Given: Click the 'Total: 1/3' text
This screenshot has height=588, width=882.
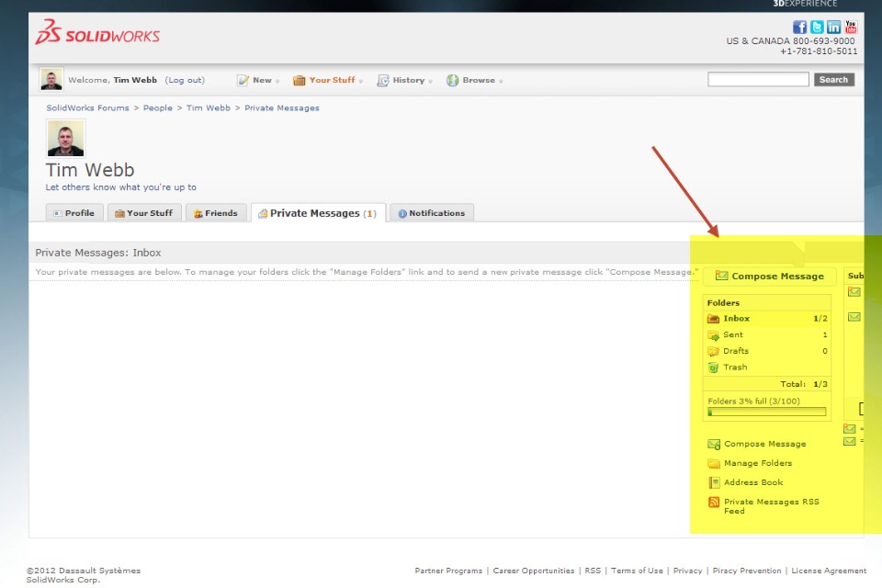Looking at the screenshot, I should pyautogui.click(x=803, y=384).
